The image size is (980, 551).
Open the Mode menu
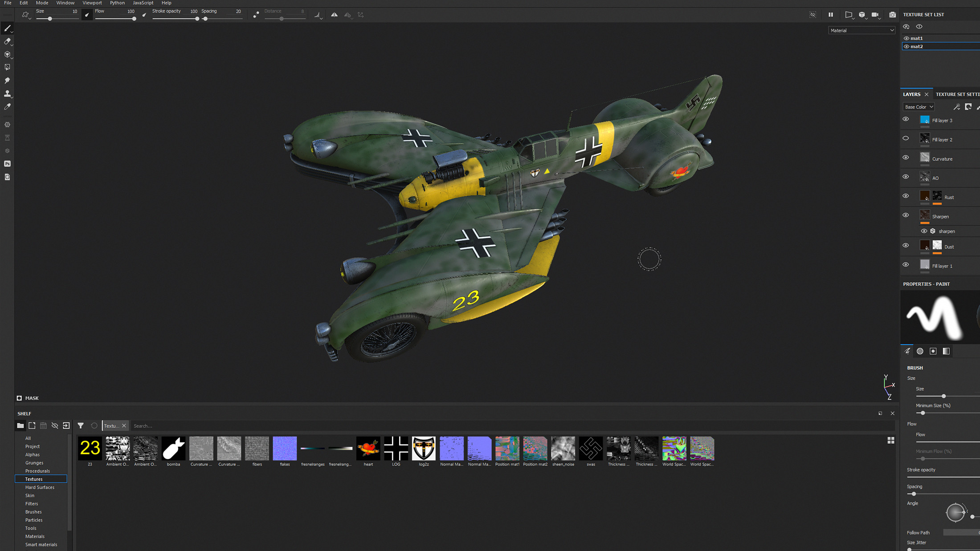pos(42,3)
